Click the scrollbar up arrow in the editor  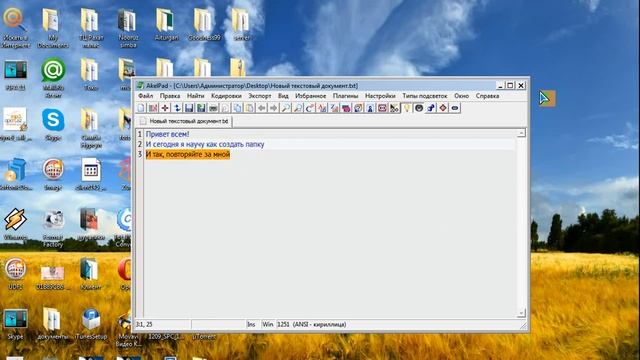[x=521, y=133]
